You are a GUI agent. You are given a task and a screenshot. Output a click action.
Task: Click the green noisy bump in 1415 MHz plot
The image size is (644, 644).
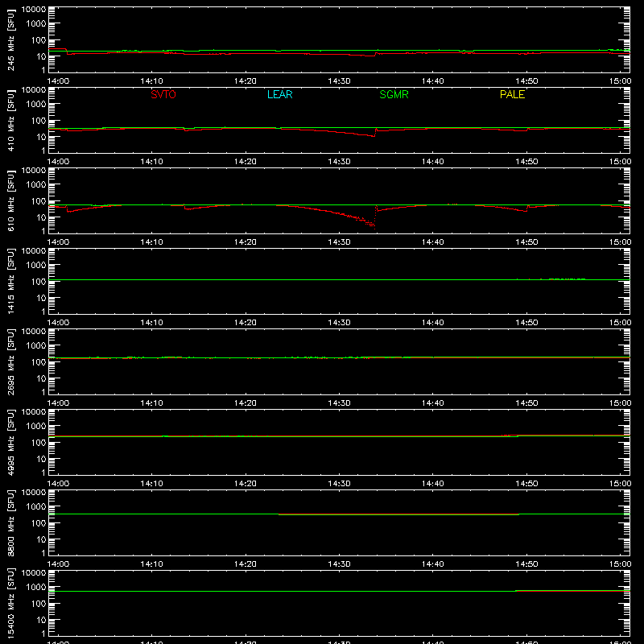coord(567,279)
